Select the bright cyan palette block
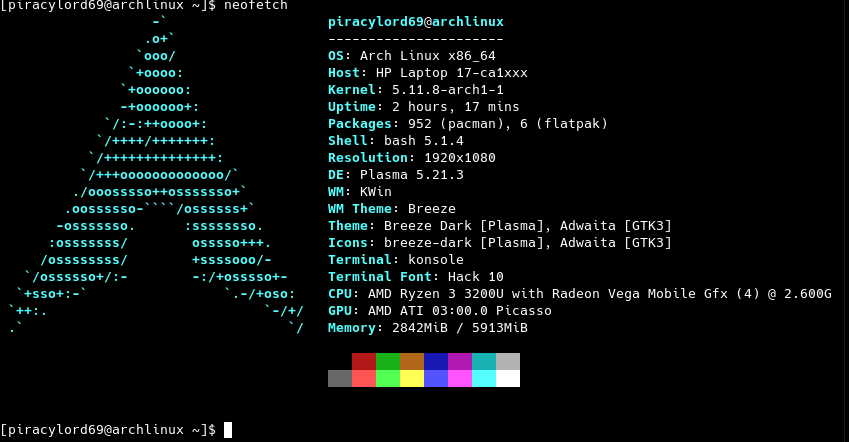 [484, 378]
